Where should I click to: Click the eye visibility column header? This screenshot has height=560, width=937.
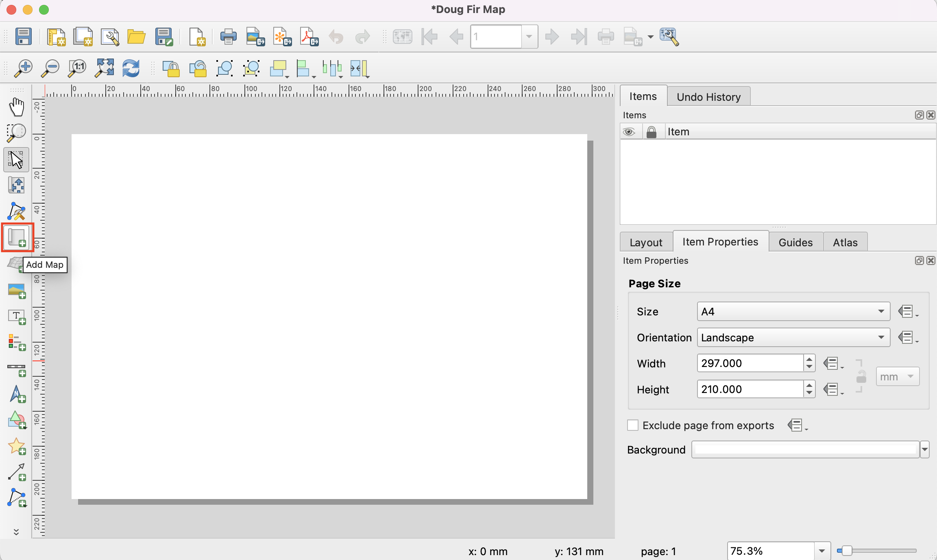(x=629, y=132)
